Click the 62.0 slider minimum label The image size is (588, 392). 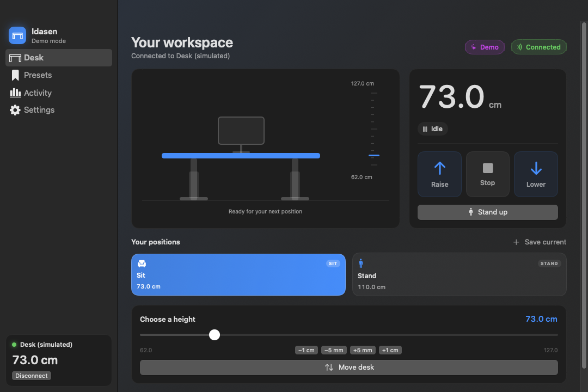[146, 351]
